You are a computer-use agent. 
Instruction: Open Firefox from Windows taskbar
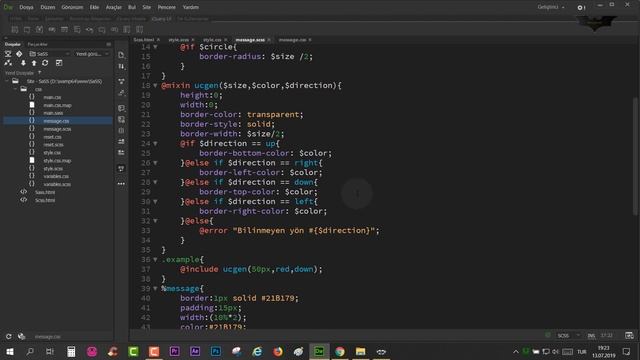click(x=278, y=351)
